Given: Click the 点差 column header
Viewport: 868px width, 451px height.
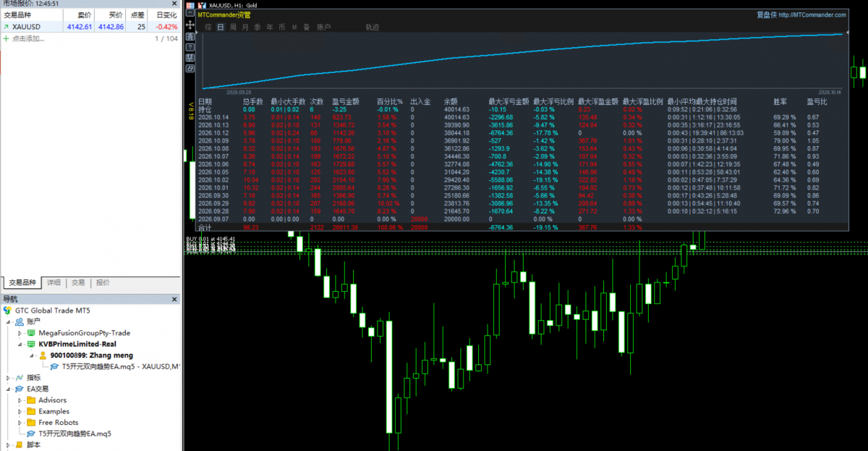Looking at the screenshot, I should [x=137, y=14].
